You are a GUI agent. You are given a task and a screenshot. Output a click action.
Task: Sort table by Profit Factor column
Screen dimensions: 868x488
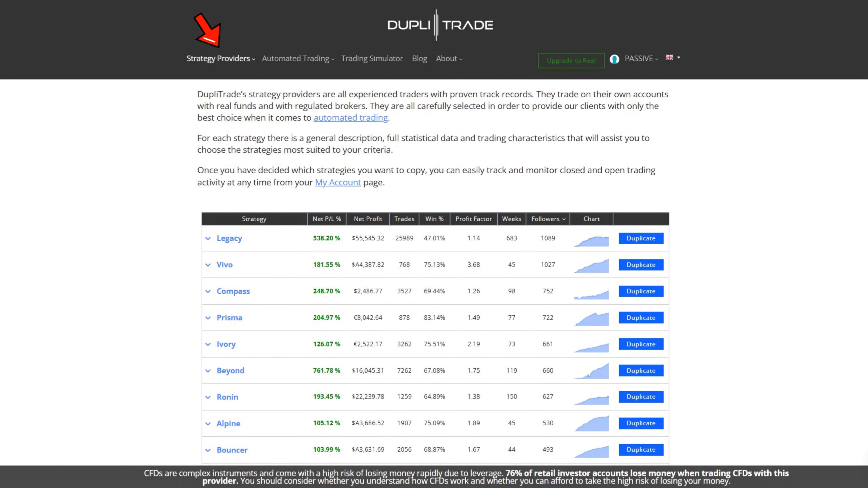[473, 219]
